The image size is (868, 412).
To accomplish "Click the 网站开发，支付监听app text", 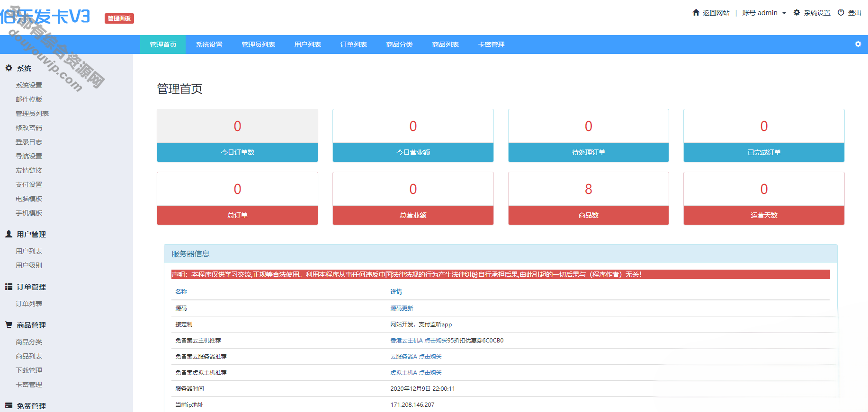I will click(x=421, y=324).
